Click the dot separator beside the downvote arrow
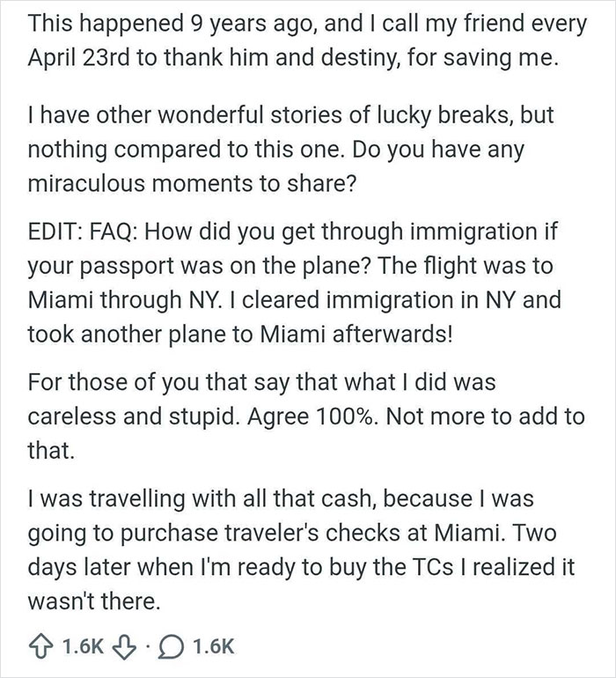The image size is (616, 678). click(x=149, y=649)
